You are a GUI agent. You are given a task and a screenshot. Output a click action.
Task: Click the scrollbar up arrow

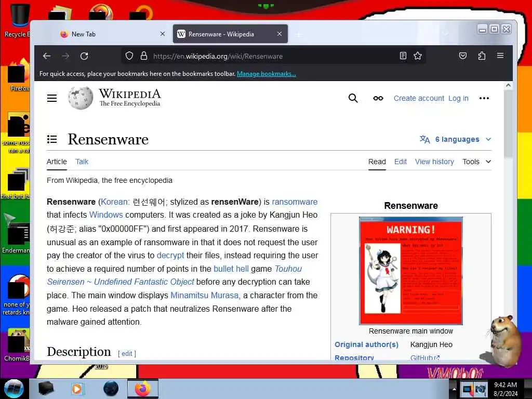pyautogui.click(x=508, y=86)
